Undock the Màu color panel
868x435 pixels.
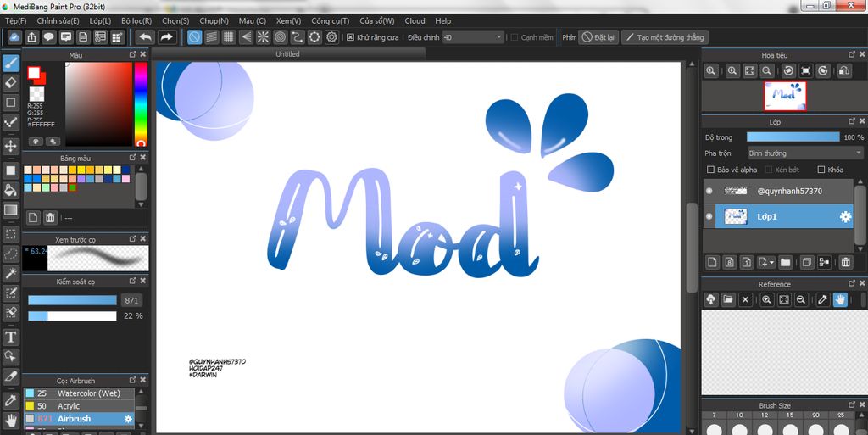133,54
